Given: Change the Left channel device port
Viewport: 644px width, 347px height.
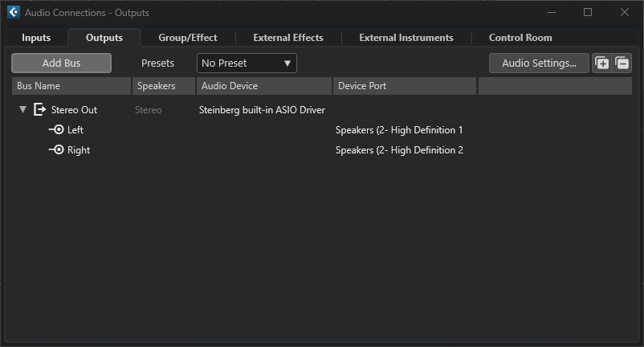Looking at the screenshot, I should pyautogui.click(x=399, y=130).
